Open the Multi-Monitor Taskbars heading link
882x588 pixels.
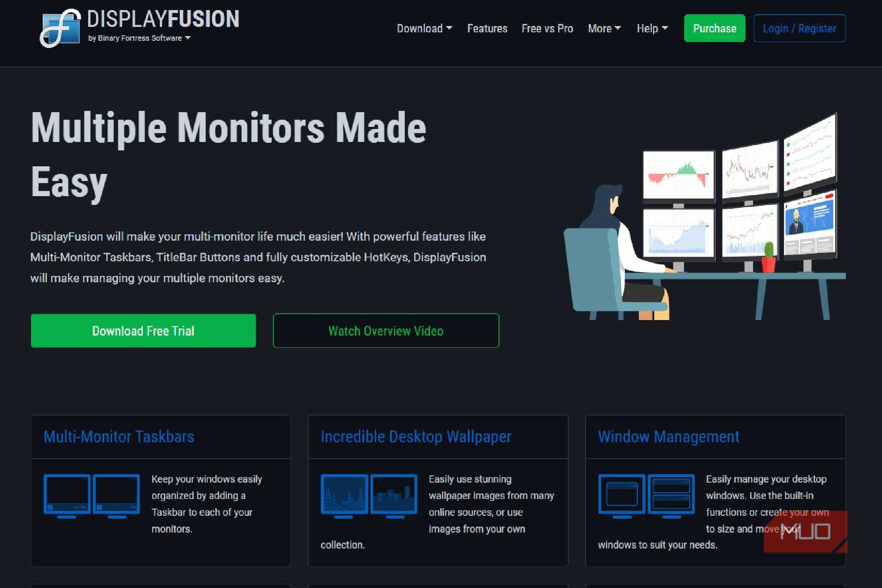click(x=119, y=437)
